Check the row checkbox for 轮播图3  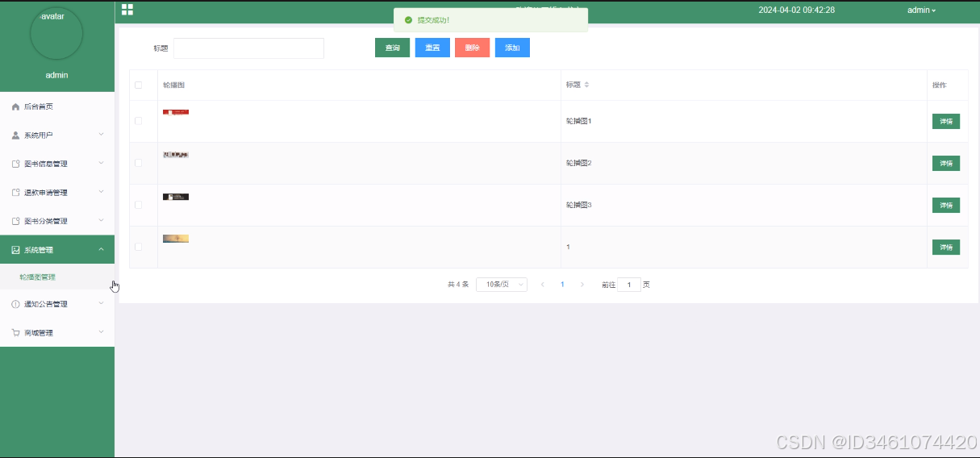click(x=138, y=205)
